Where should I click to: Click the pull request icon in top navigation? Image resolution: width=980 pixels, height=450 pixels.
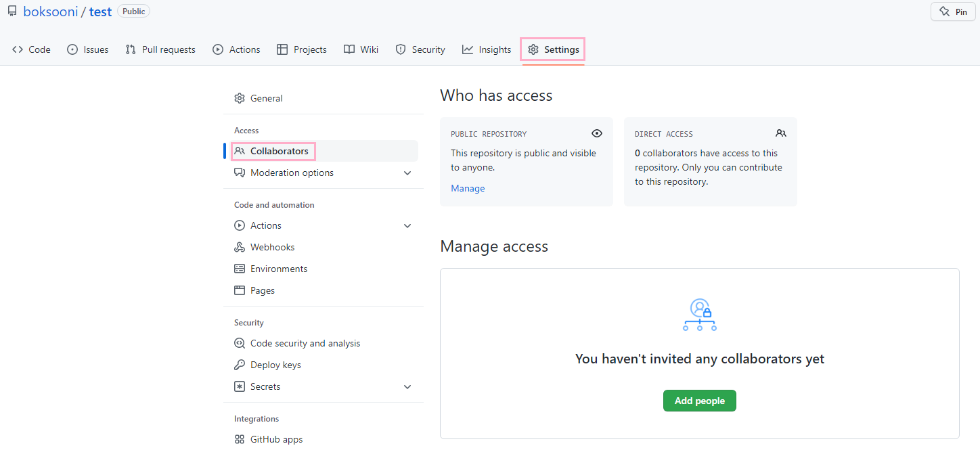point(131,49)
